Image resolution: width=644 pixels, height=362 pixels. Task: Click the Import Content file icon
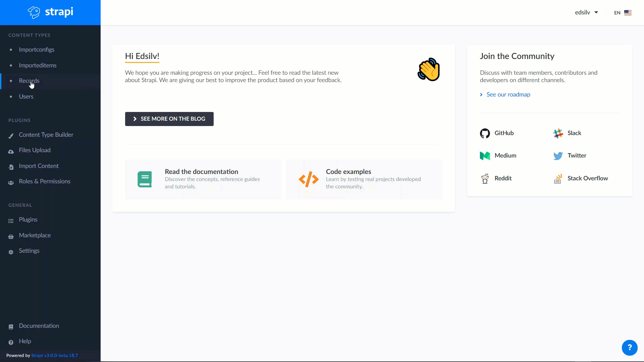coord(11,167)
